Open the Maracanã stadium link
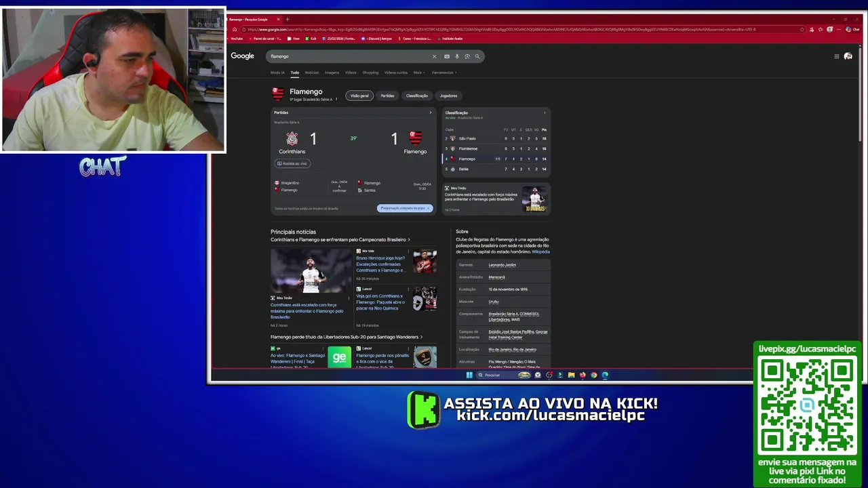The height and width of the screenshot is (488, 868). pyautogui.click(x=496, y=277)
